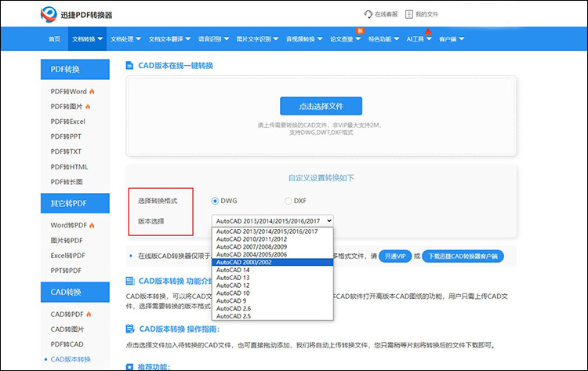Click flame icon beside CAD转PDF

click(x=89, y=314)
